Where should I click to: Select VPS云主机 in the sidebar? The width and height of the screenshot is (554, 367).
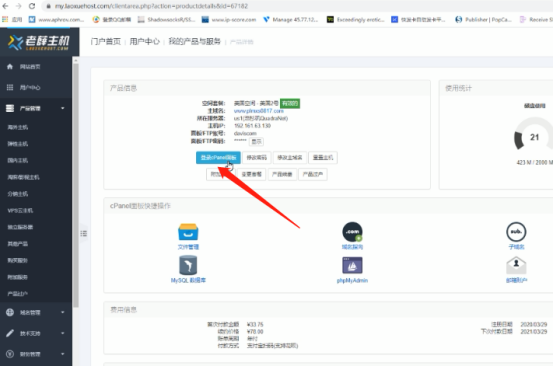point(20,211)
